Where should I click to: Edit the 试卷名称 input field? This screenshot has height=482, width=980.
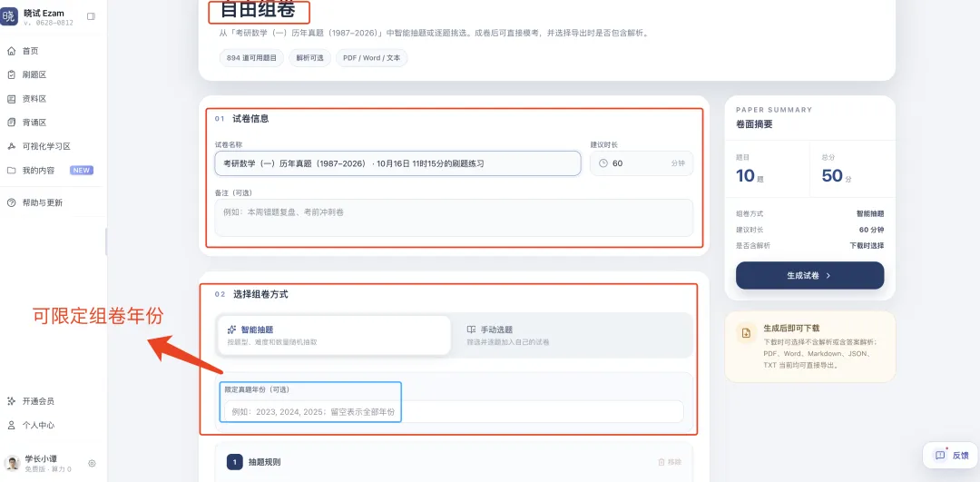click(397, 163)
